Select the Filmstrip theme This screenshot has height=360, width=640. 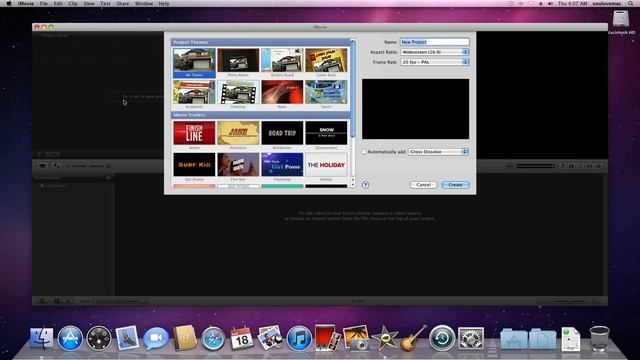(238, 94)
